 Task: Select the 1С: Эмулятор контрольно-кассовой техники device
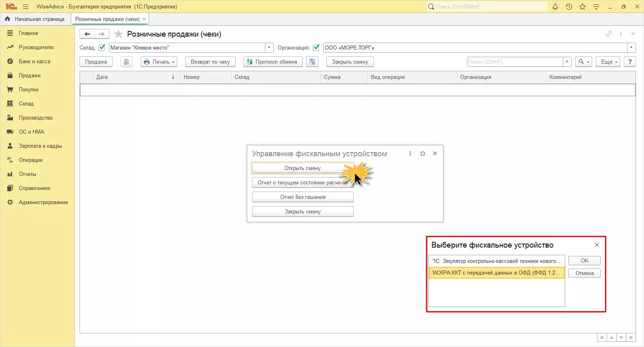(497, 261)
